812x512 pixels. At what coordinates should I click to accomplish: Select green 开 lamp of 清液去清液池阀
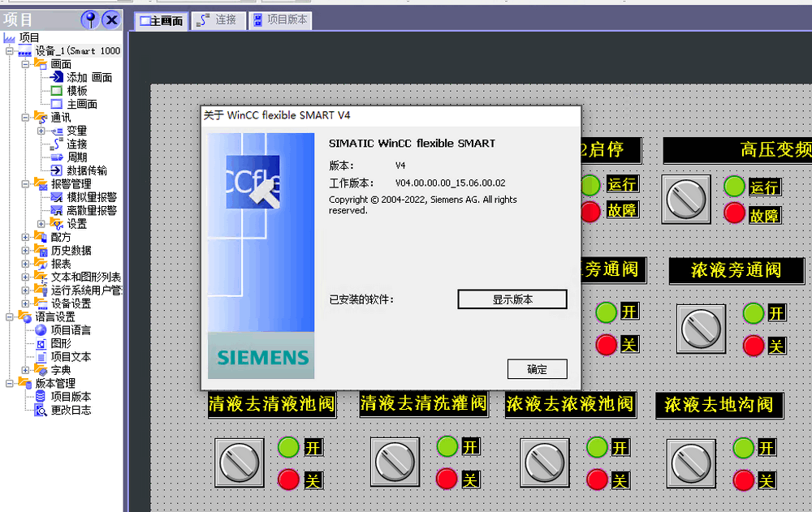[x=288, y=447]
